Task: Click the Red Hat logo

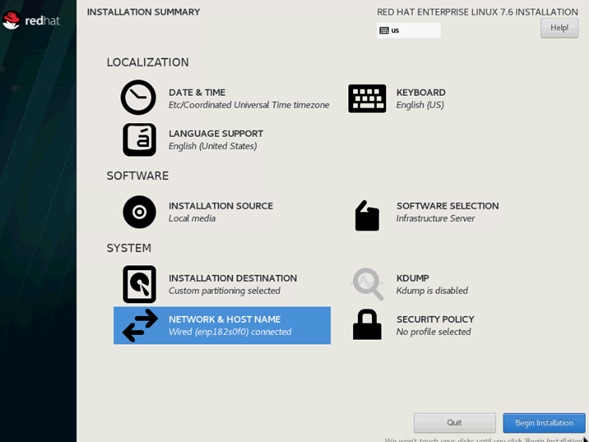Action: (x=31, y=20)
